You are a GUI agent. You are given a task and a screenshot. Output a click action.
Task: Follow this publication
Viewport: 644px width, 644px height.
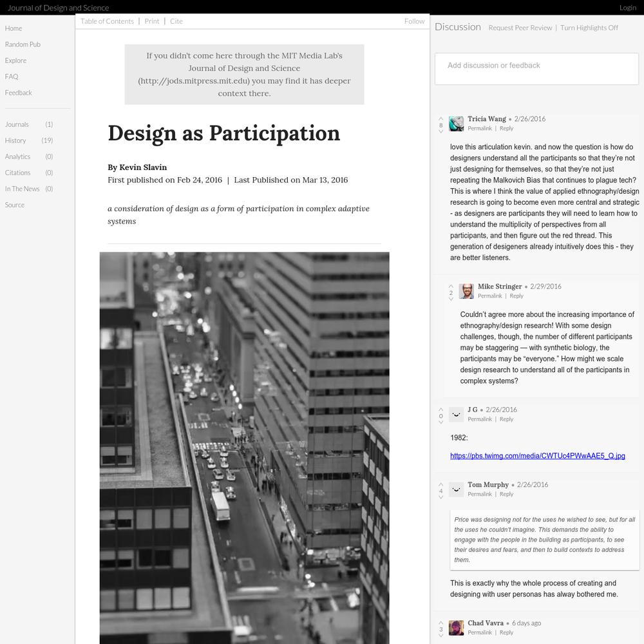[x=414, y=21]
